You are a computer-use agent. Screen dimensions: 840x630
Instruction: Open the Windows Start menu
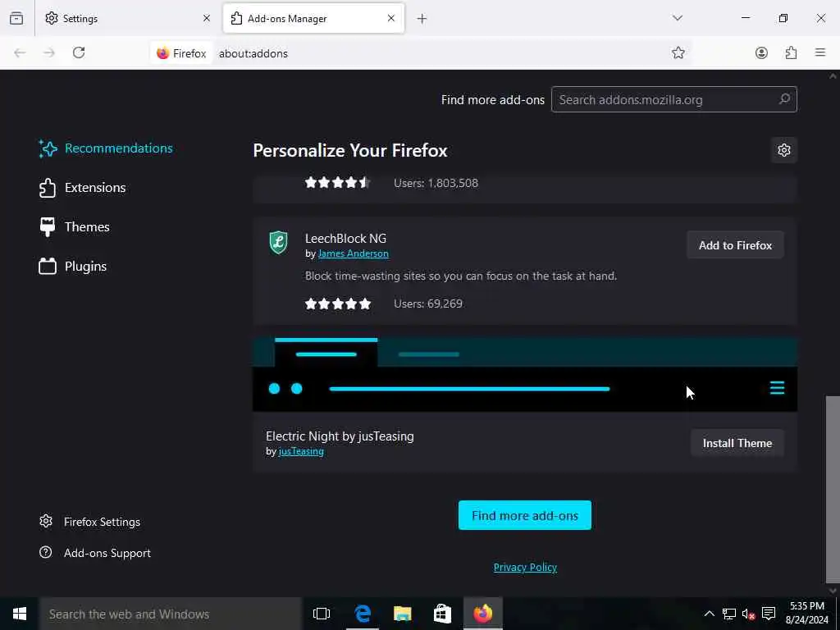[x=20, y=614]
